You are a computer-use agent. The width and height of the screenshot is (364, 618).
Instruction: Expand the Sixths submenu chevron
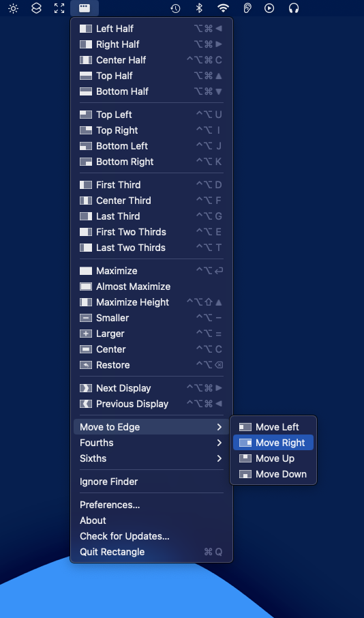coord(219,458)
